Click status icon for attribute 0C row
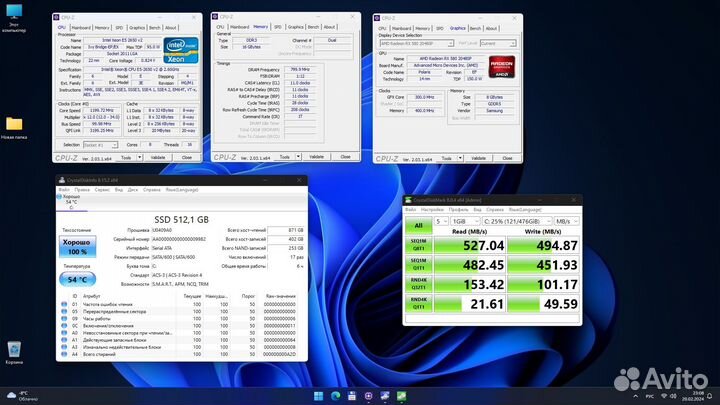This screenshot has width=720, height=405. (x=64, y=326)
